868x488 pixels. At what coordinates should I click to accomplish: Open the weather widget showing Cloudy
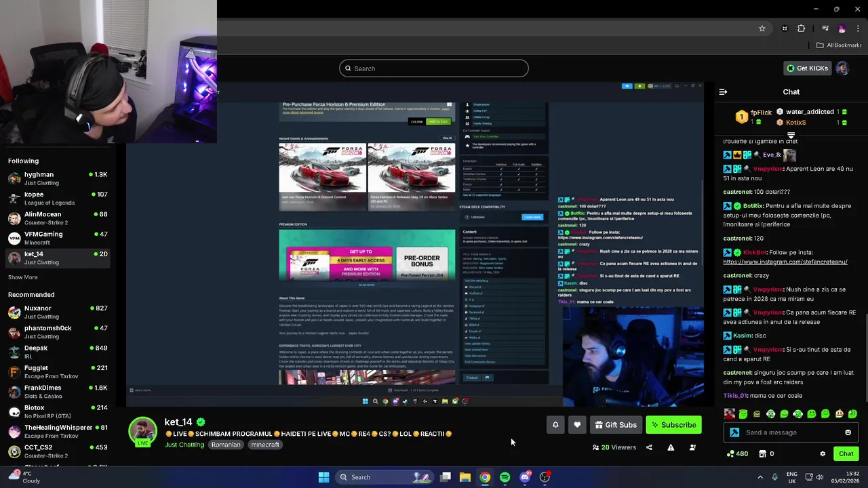[x=24, y=477]
